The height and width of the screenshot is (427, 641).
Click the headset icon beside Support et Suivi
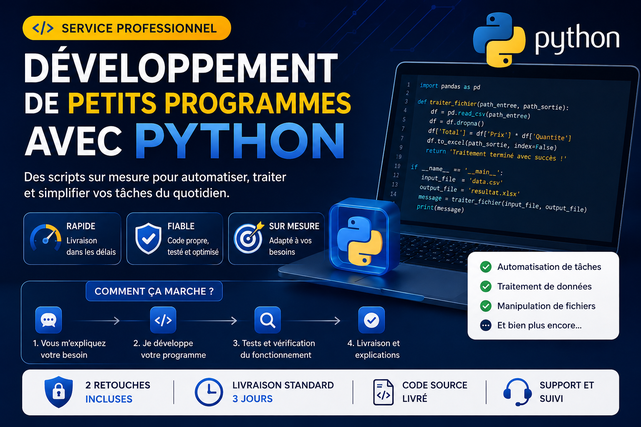point(517,392)
